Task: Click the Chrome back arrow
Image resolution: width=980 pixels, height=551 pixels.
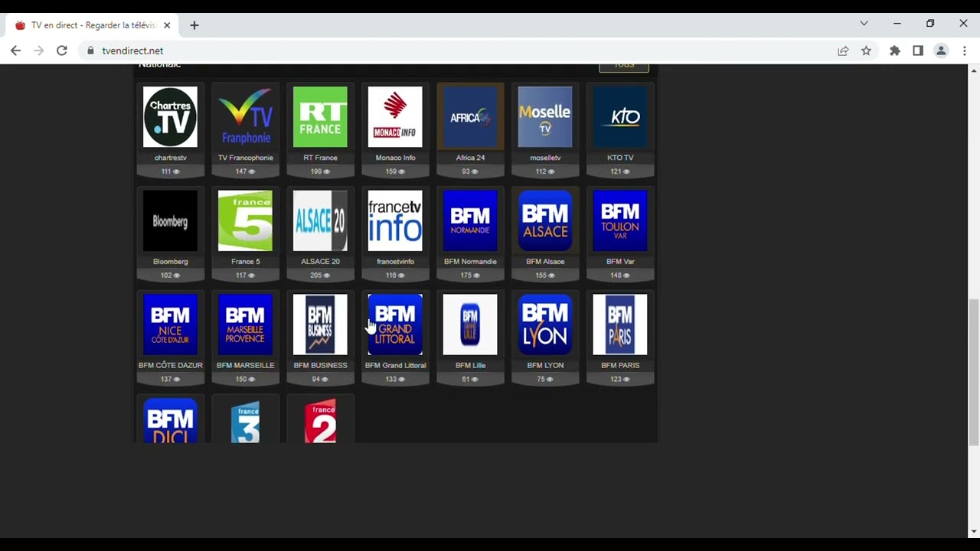Action: (x=15, y=51)
